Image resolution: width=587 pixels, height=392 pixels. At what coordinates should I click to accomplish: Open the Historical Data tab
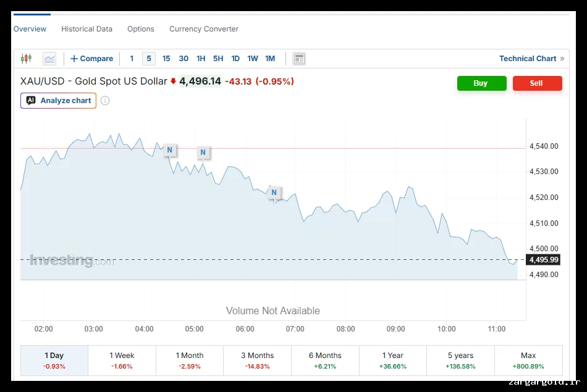coord(87,29)
